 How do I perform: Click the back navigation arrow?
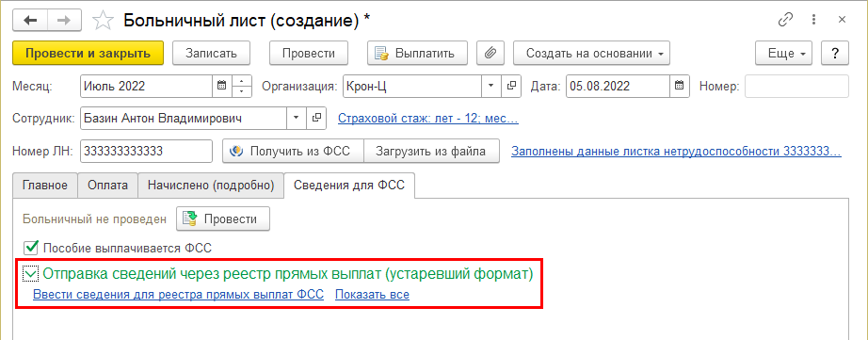click(30, 21)
